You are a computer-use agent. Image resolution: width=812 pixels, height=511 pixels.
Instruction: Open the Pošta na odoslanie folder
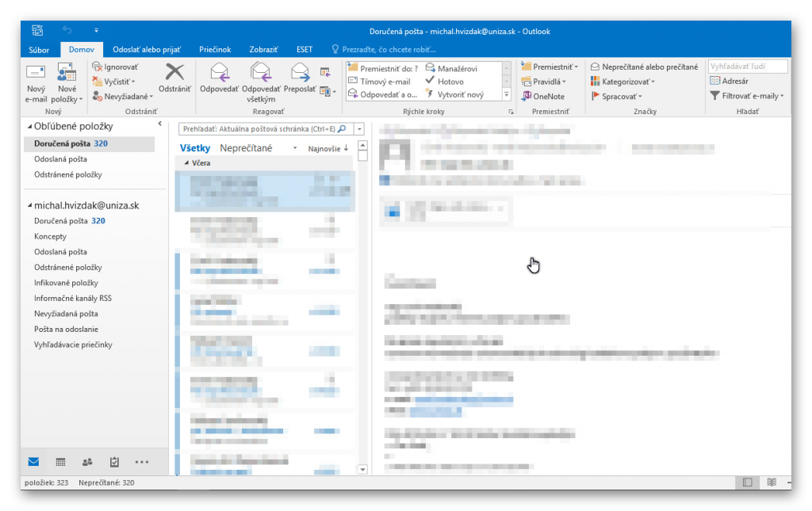tap(66, 330)
